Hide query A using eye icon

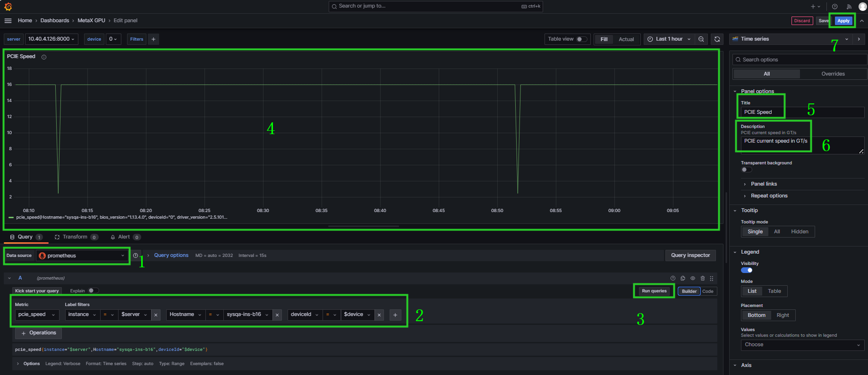[x=693, y=278]
